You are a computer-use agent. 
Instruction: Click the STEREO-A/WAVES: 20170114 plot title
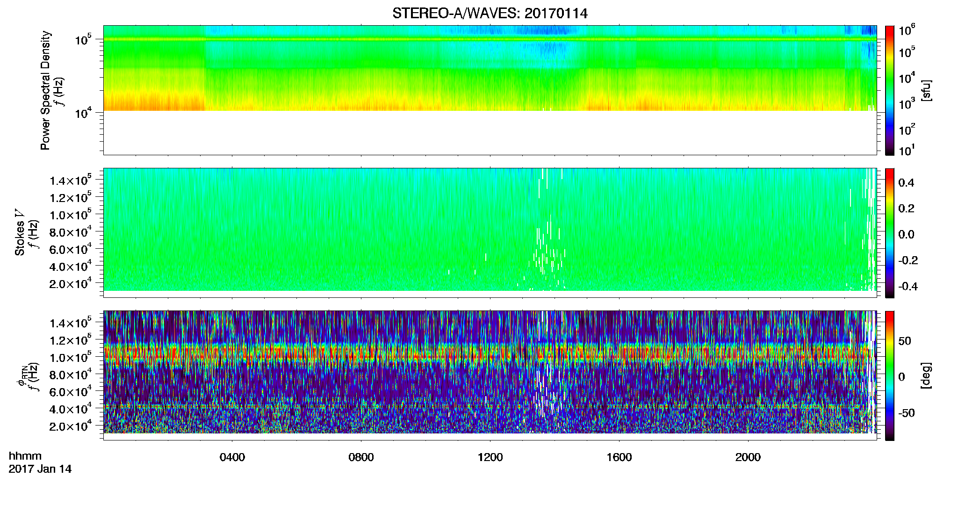(x=490, y=13)
